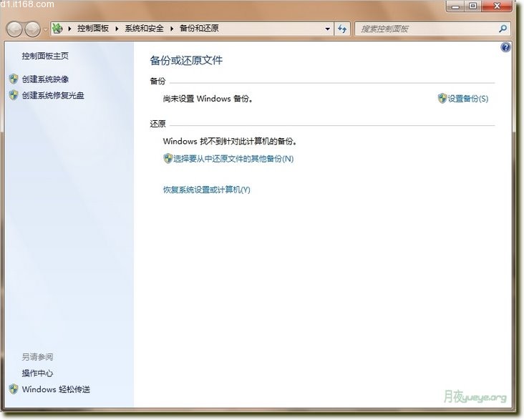
Task: Click shield icon beside Windows 轻松传送
Action: [x=14, y=389]
